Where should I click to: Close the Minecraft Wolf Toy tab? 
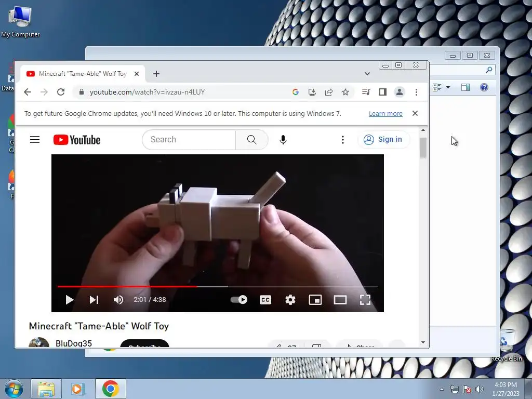pyautogui.click(x=137, y=74)
